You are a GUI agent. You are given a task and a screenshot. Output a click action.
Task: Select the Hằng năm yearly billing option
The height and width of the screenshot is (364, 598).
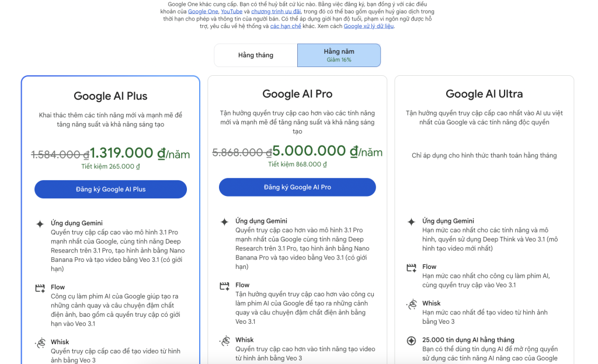click(x=339, y=55)
